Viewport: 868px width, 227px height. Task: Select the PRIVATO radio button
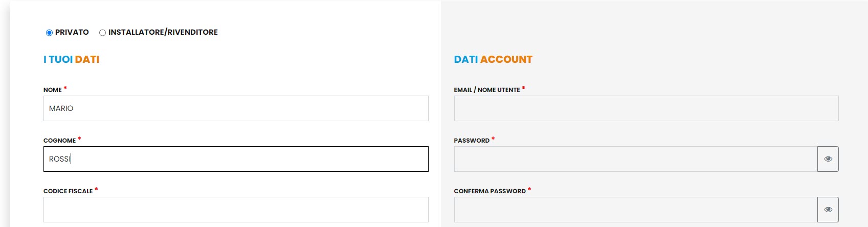click(x=50, y=33)
